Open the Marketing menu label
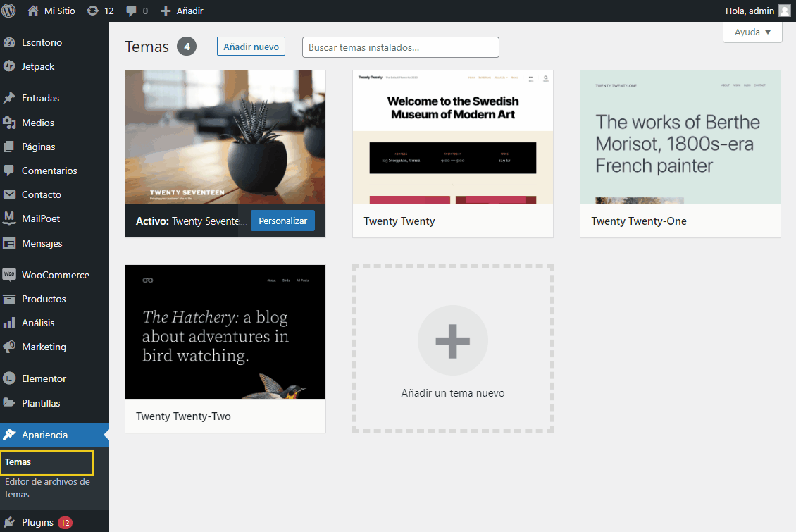The width and height of the screenshot is (796, 532). pyautogui.click(x=44, y=347)
